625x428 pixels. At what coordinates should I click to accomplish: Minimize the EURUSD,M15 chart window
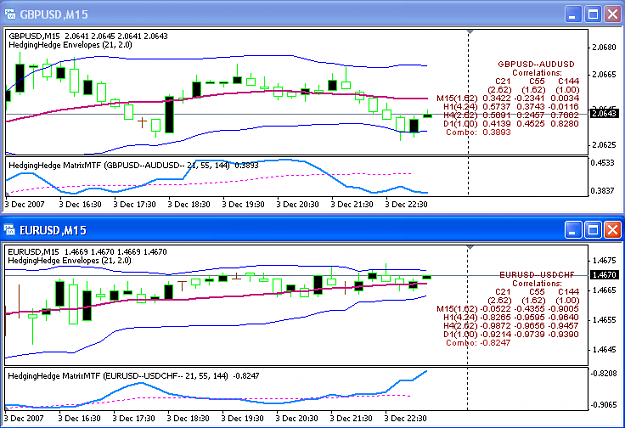coord(572,230)
